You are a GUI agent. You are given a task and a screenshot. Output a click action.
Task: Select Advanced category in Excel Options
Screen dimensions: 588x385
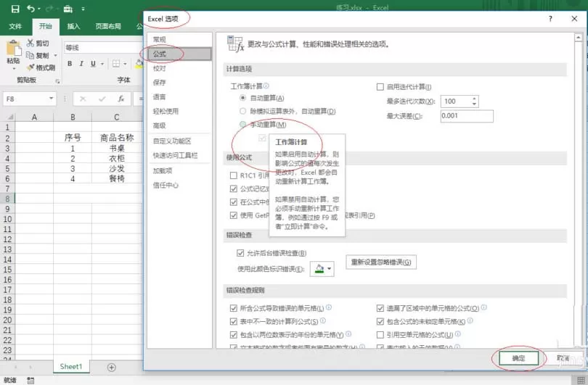[x=179, y=125]
